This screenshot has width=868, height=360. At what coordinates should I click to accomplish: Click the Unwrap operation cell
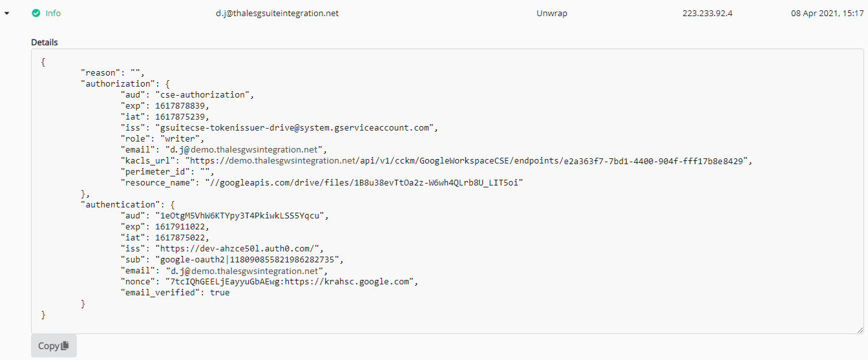click(x=551, y=14)
